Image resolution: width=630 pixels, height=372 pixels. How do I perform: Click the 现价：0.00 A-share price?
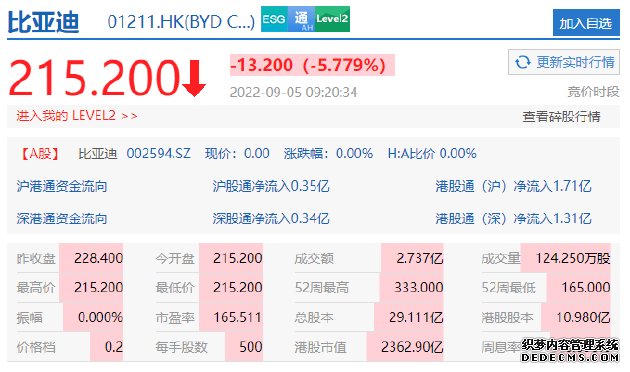237,153
